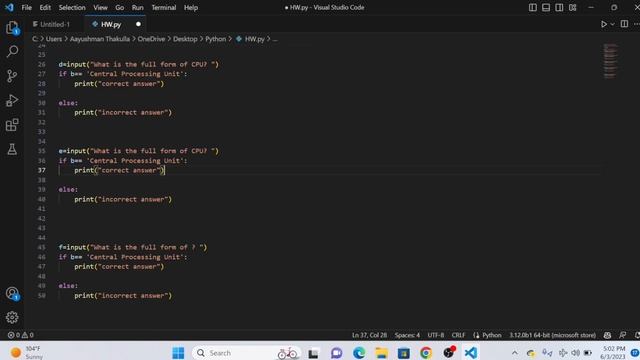The width and height of the screenshot is (640, 360).
Task: Go to line via Ln 37, Col 28
Action: pyautogui.click(x=369, y=335)
